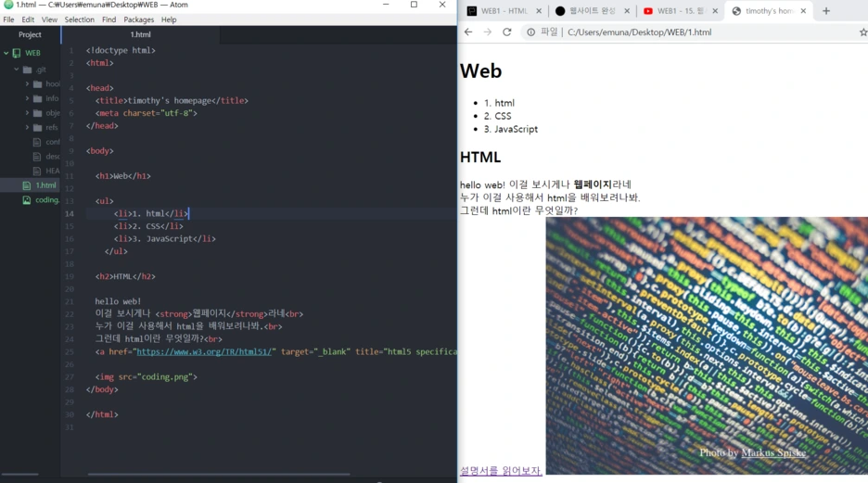Open the View menu in Atom

point(49,19)
